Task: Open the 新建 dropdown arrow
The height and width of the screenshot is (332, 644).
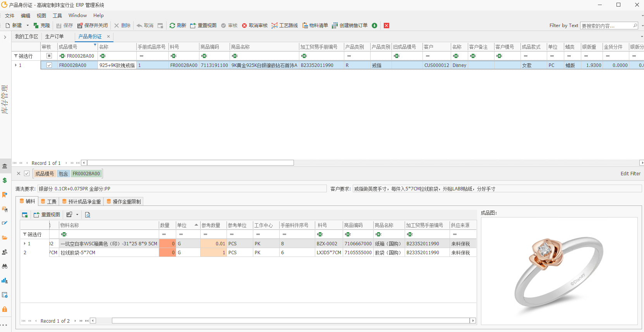Action: (27, 26)
